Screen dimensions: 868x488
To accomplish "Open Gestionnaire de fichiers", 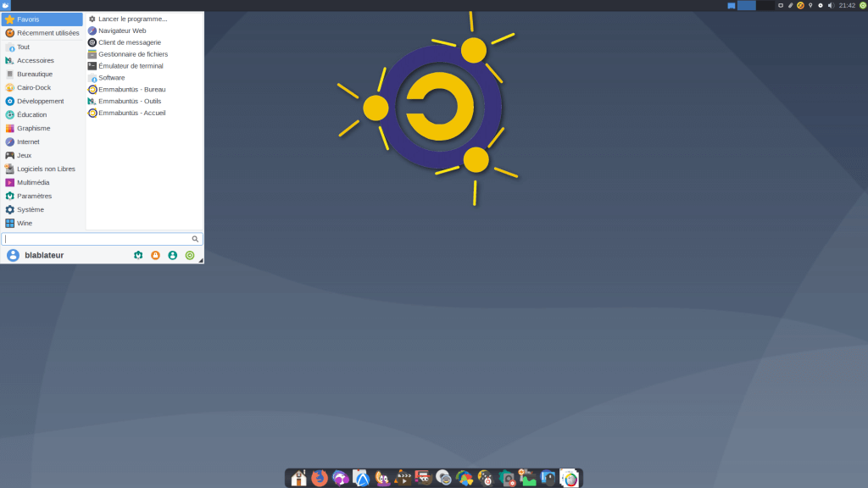I will [144, 54].
